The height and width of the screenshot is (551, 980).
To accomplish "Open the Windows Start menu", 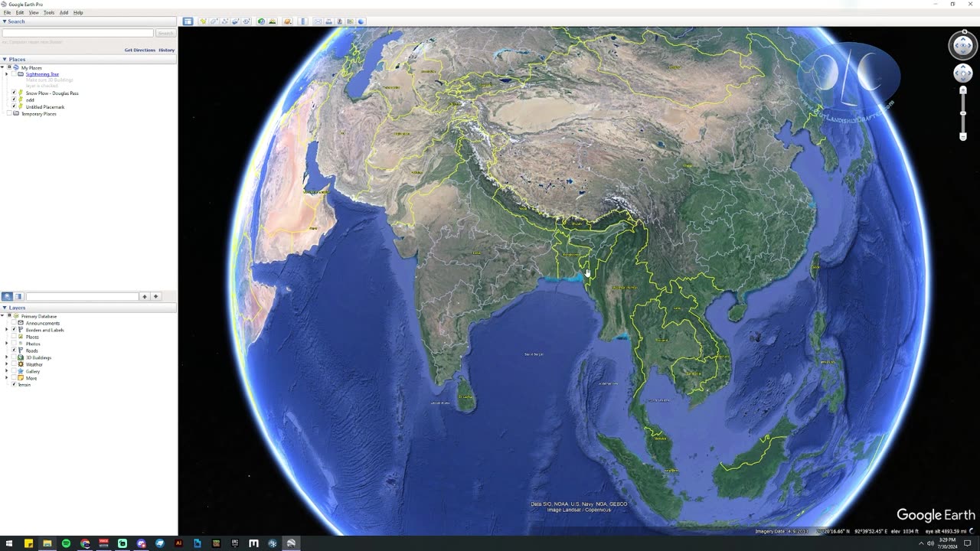I will [x=9, y=543].
